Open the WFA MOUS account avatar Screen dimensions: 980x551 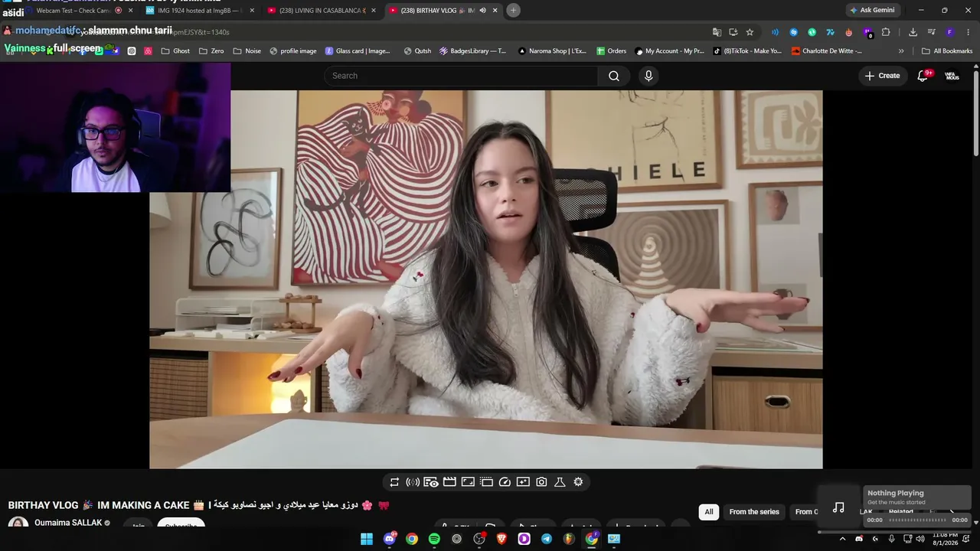pos(952,76)
